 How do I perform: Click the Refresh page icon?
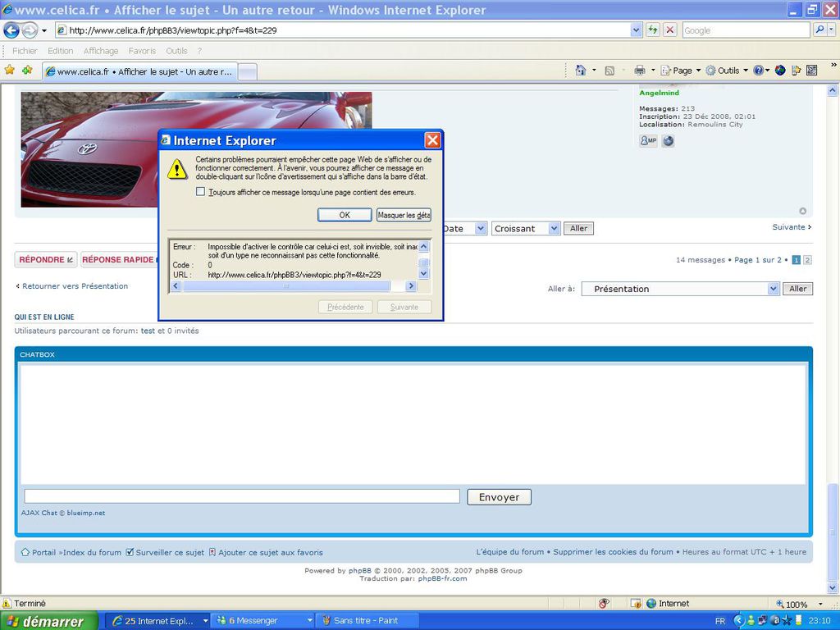click(x=653, y=30)
